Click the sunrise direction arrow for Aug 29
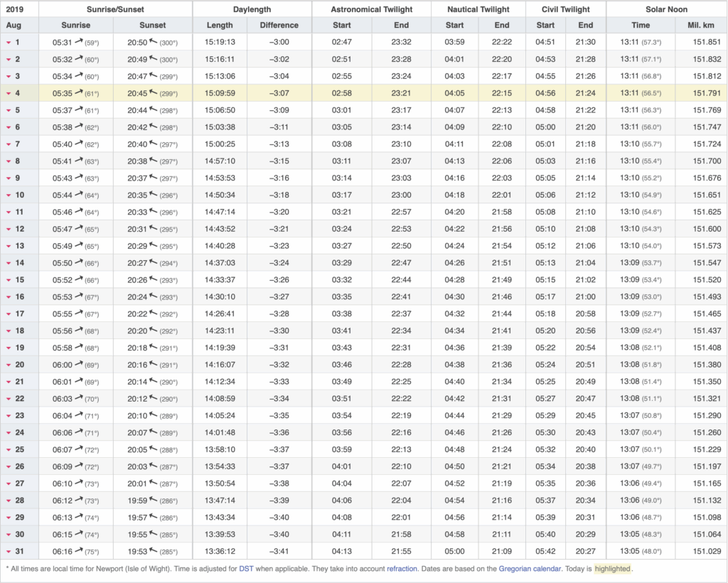 coord(78,517)
